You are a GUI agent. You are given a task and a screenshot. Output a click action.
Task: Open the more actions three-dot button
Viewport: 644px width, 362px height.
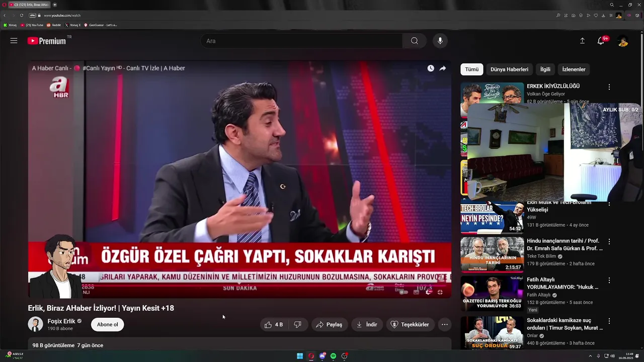point(444,325)
